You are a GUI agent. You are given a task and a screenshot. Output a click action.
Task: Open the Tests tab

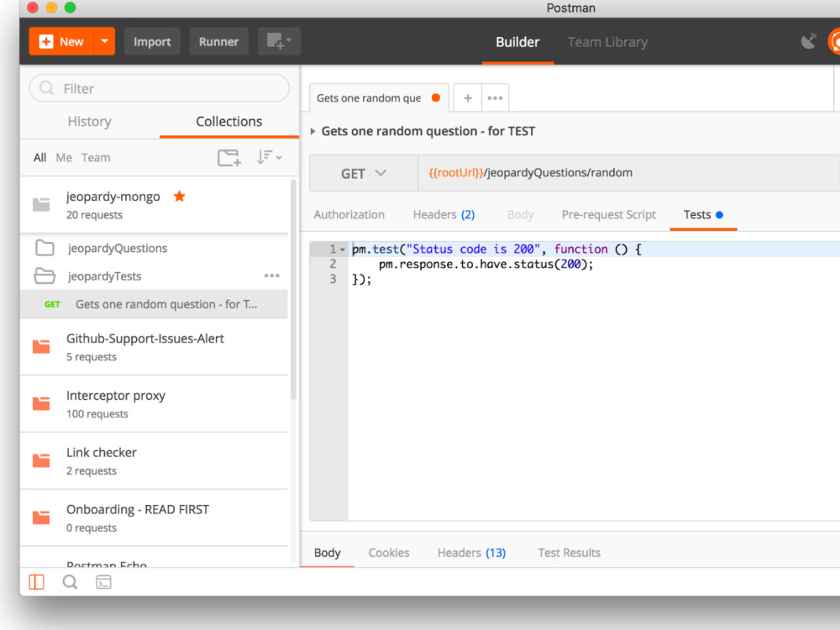tap(703, 215)
